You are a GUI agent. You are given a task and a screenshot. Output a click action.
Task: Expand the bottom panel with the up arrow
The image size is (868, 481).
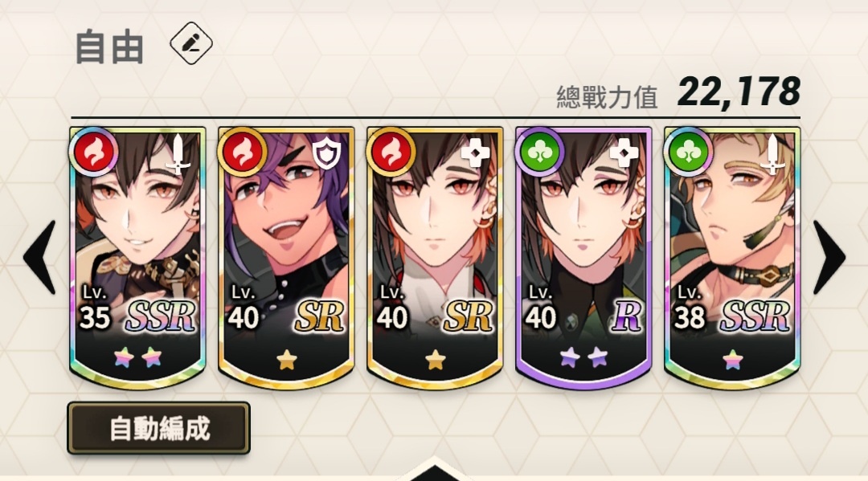point(435,470)
